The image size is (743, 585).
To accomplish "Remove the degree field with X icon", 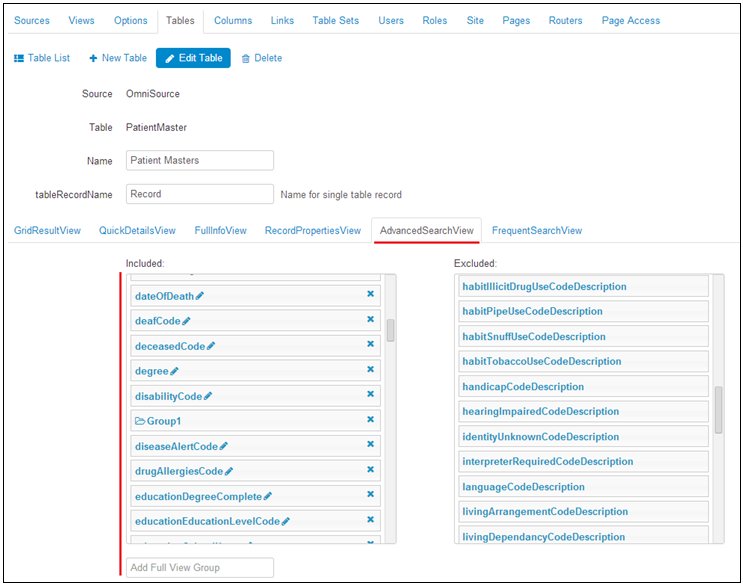I will (x=370, y=369).
